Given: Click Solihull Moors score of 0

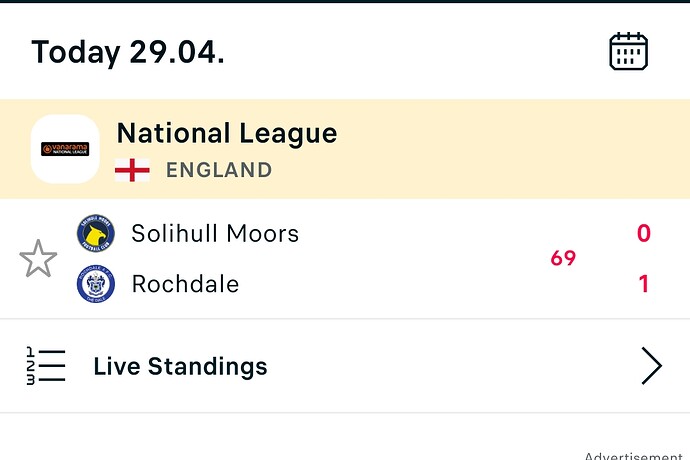Looking at the screenshot, I should click(x=644, y=233).
